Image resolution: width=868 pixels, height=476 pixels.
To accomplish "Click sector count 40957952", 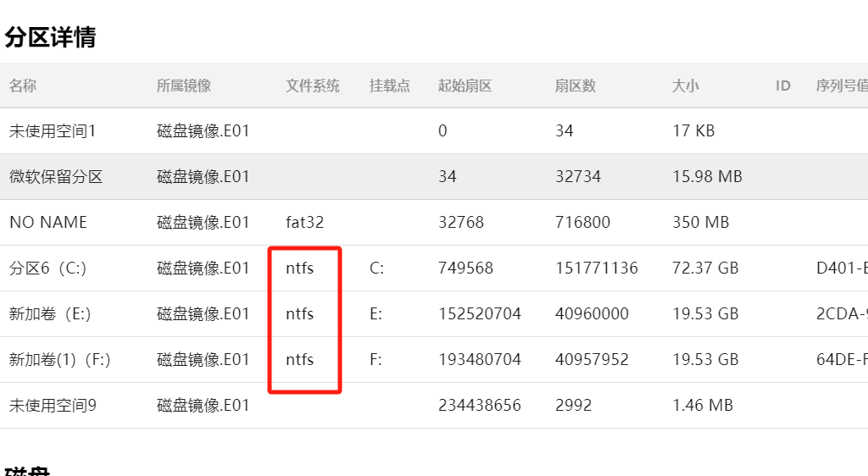I will [592, 360].
